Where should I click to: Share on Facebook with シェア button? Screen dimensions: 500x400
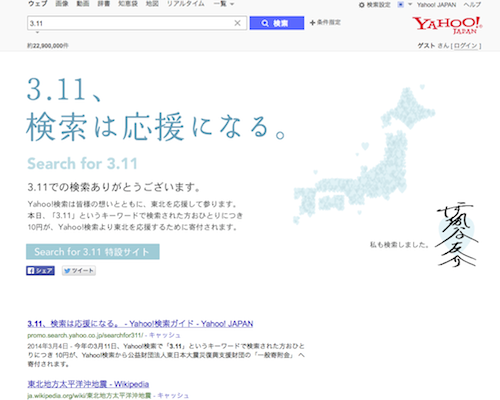[40, 270]
